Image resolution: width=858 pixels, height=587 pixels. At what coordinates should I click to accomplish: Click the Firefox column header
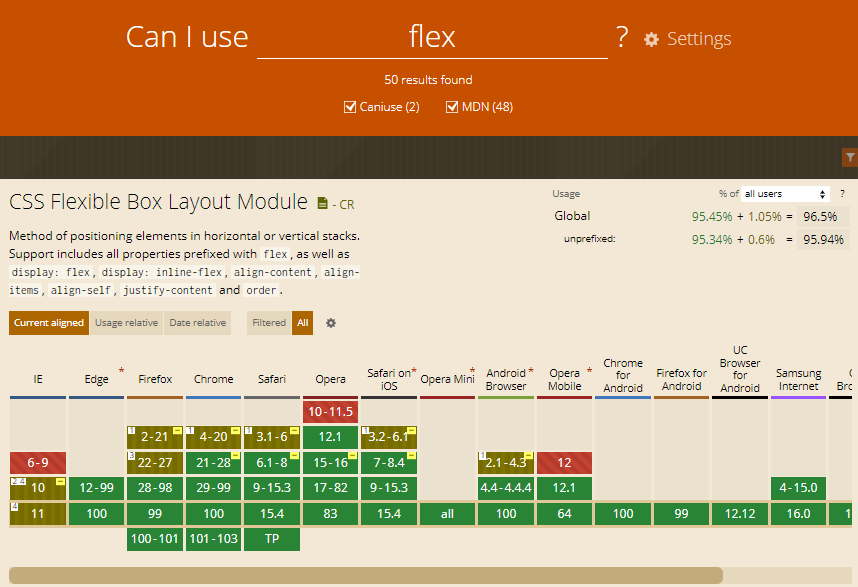(x=155, y=379)
